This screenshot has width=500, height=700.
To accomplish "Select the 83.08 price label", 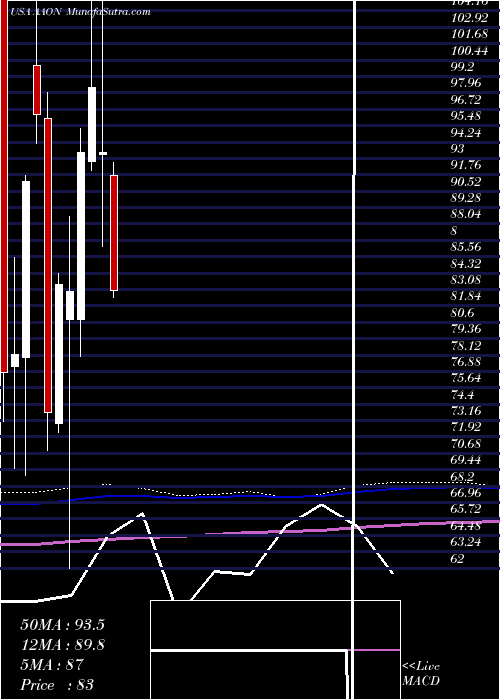I will [466, 280].
